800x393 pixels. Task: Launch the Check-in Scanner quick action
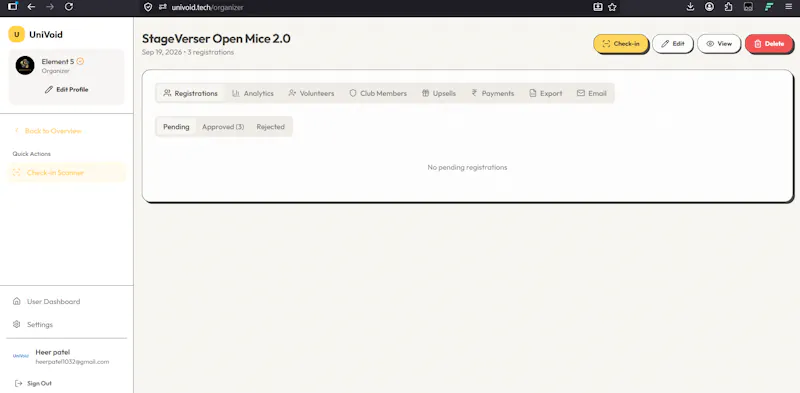point(66,173)
